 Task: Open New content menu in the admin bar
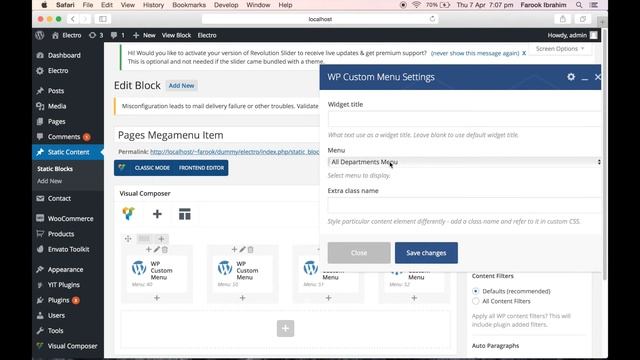click(144, 35)
